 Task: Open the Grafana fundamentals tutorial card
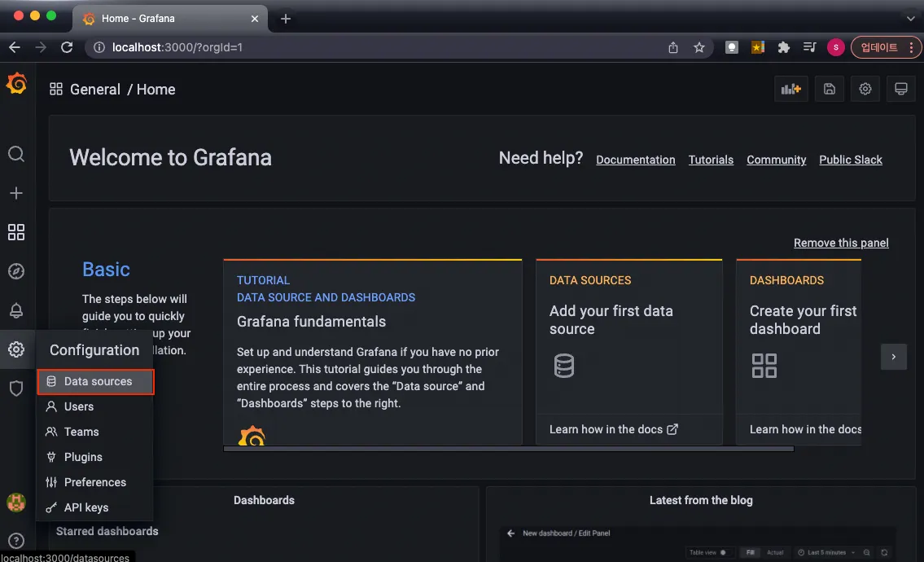pos(372,352)
